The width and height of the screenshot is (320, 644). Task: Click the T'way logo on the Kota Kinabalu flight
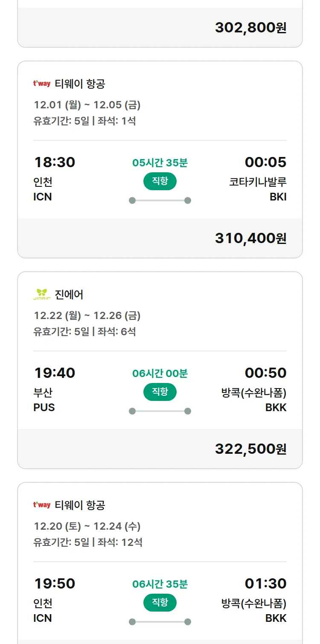tap(42, 84)
